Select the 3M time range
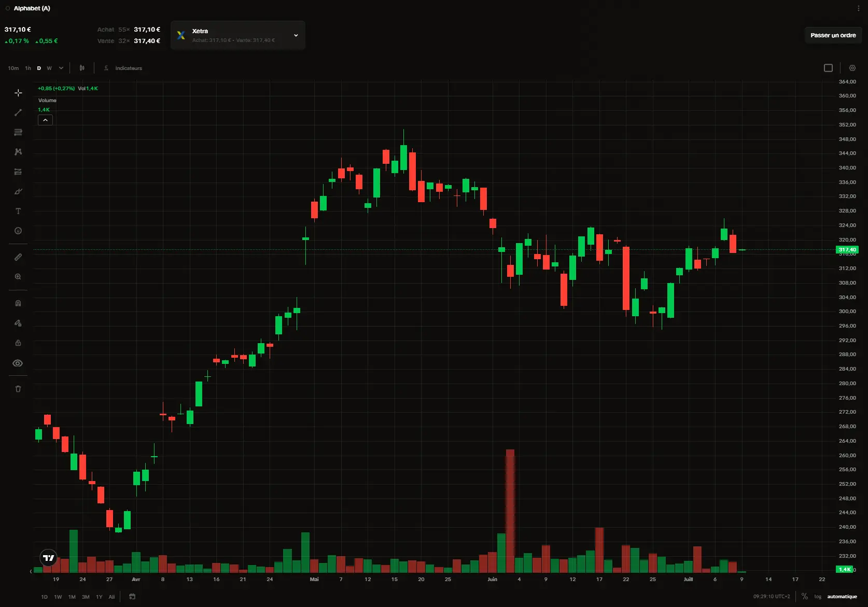The width and height of the screenshot is (868, 607). pyautogui.click(x=86, y=597)
